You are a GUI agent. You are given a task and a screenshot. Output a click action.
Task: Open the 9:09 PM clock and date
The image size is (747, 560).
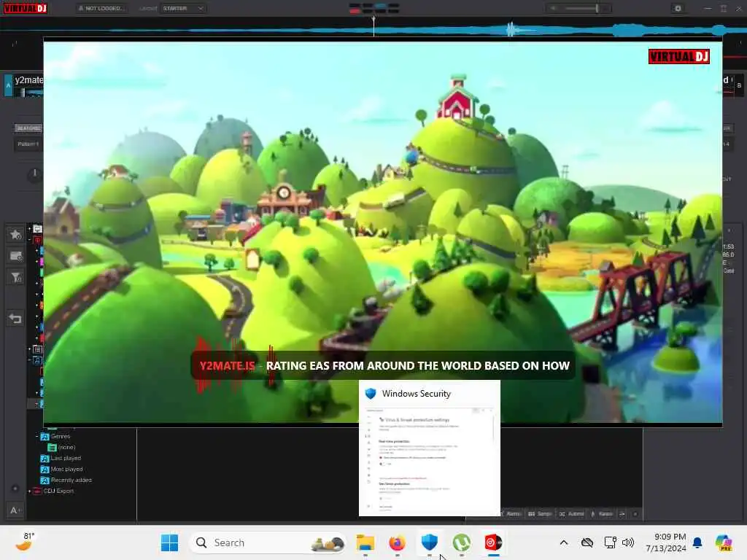(666, 542)
